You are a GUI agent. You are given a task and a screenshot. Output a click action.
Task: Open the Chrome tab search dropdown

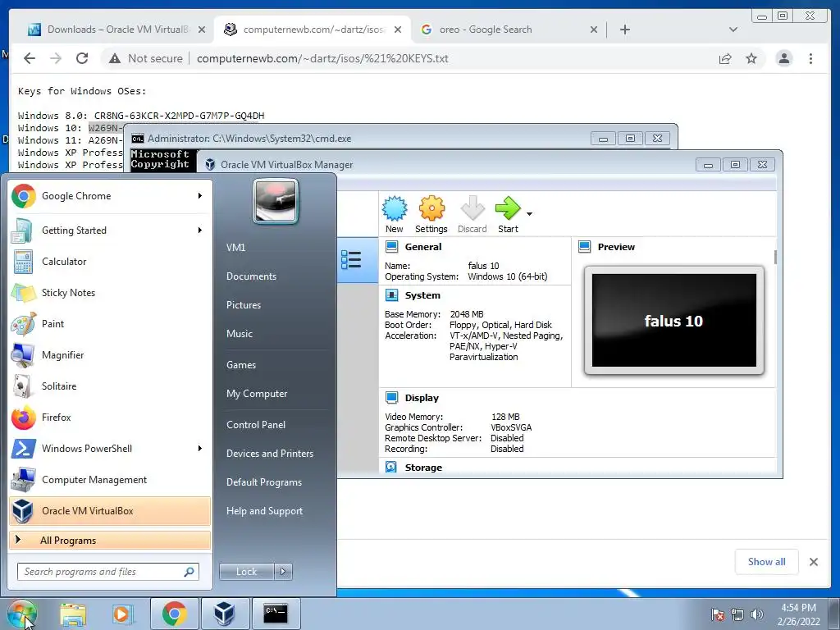pyautogui.click(x=733, y=30)
